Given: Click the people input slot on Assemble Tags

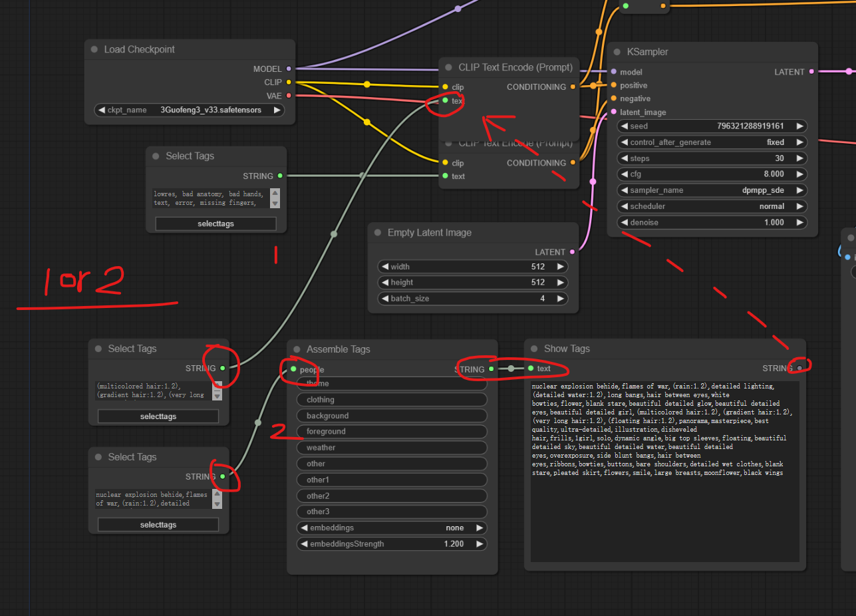Looking at the screenshot, I should pos(293,369).
